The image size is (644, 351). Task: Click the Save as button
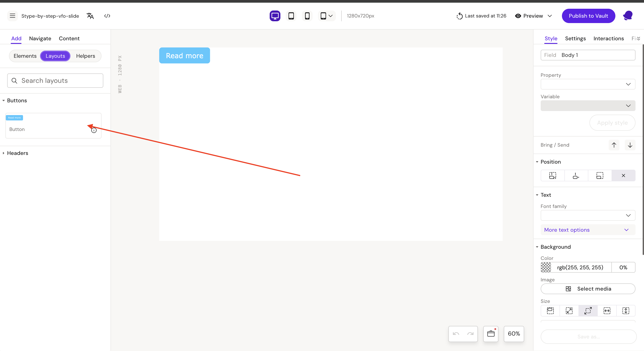point(589,337)
